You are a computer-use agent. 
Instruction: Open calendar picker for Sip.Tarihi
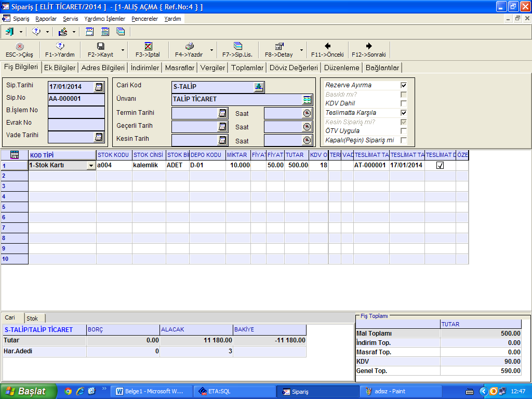99,87
